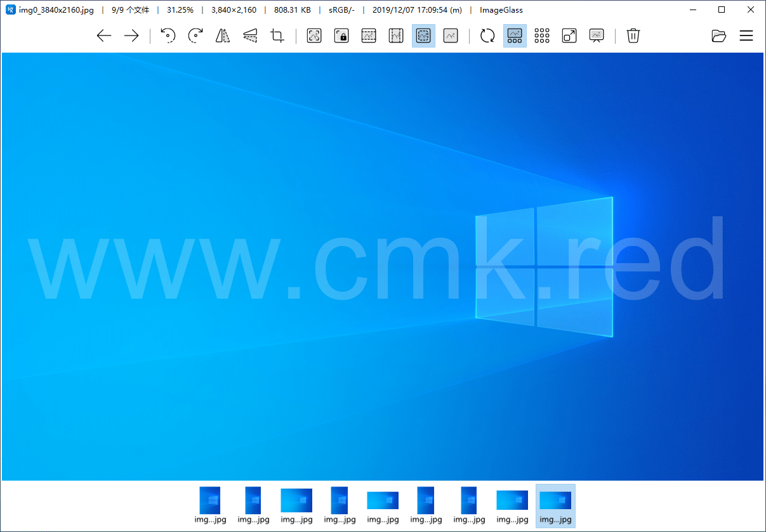Toggle checkerboard background
Viewport: 766px width, 532px height.
pos(542,36)
